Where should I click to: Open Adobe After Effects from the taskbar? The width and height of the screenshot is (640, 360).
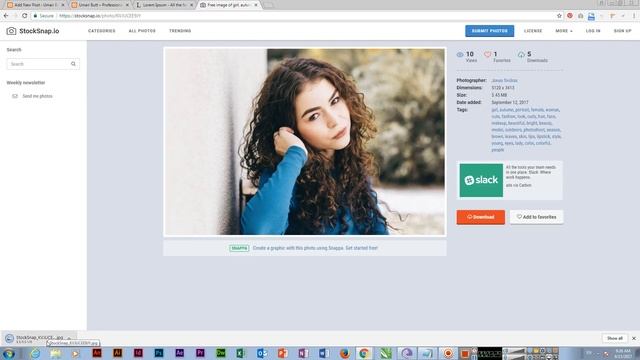(179, 353)
